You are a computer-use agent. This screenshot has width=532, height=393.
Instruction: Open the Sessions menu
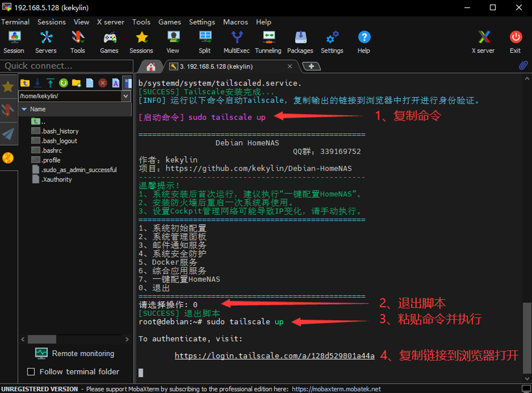51,22
